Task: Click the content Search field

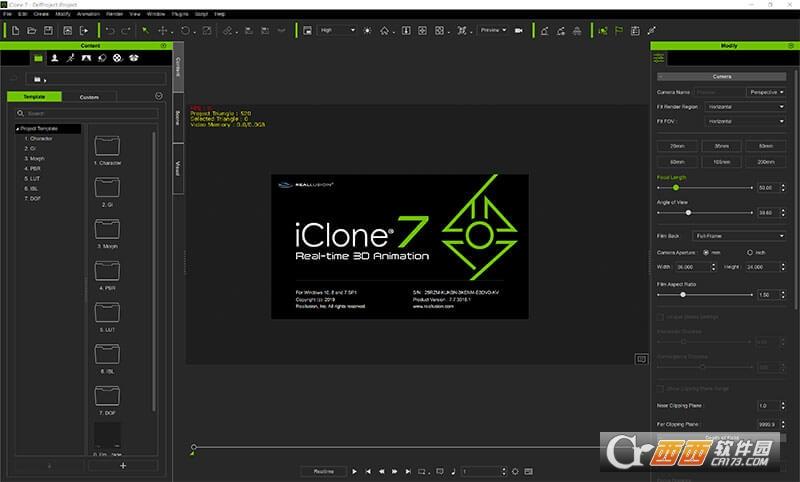Action: (87, 113)
